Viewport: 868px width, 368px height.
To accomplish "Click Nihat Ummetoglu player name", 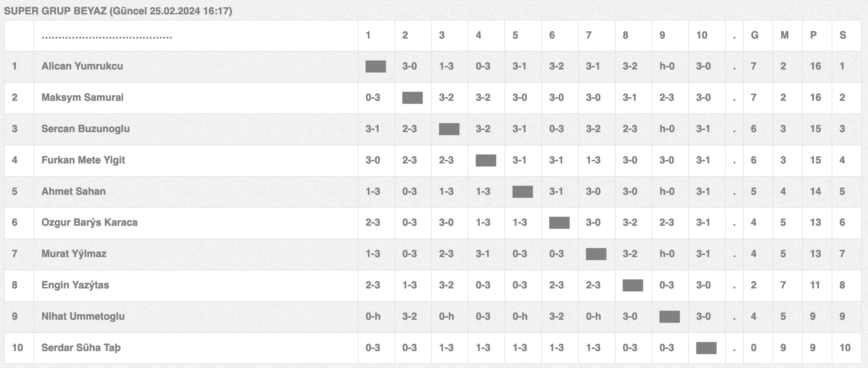I will pos(83,316).
